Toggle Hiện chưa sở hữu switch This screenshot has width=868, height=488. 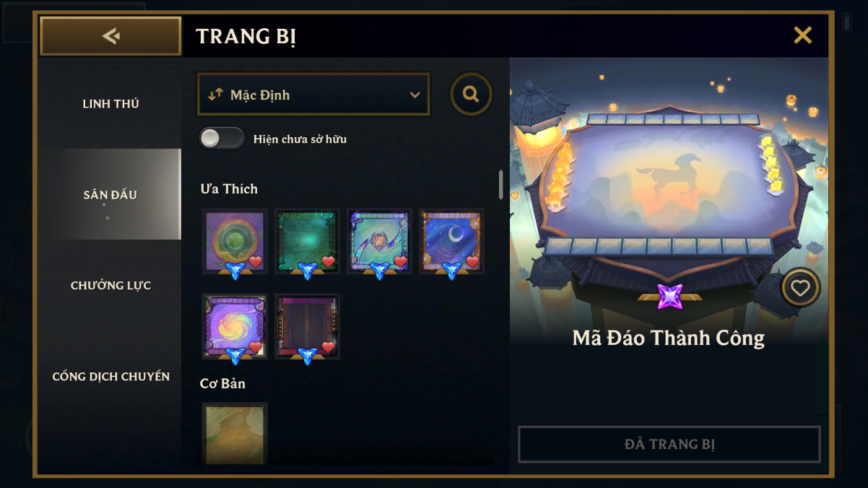point(222,139)
